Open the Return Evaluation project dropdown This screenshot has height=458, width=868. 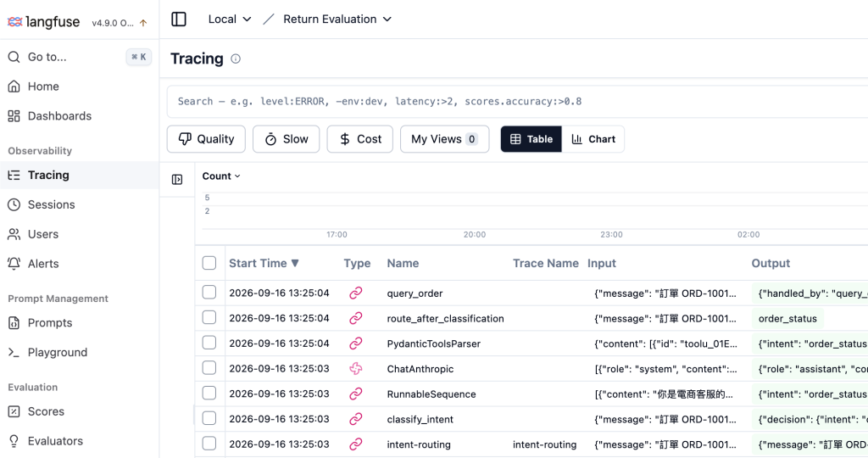(337, 19)
